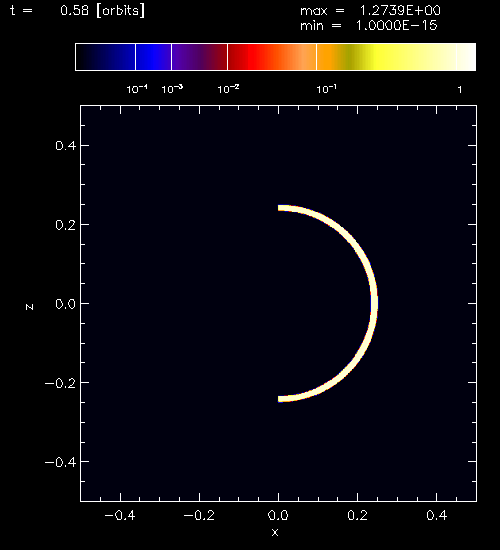Click the z axis title label
Image resolution: width=500 pixels, height=550 pixels.
[x=29, y=307]
